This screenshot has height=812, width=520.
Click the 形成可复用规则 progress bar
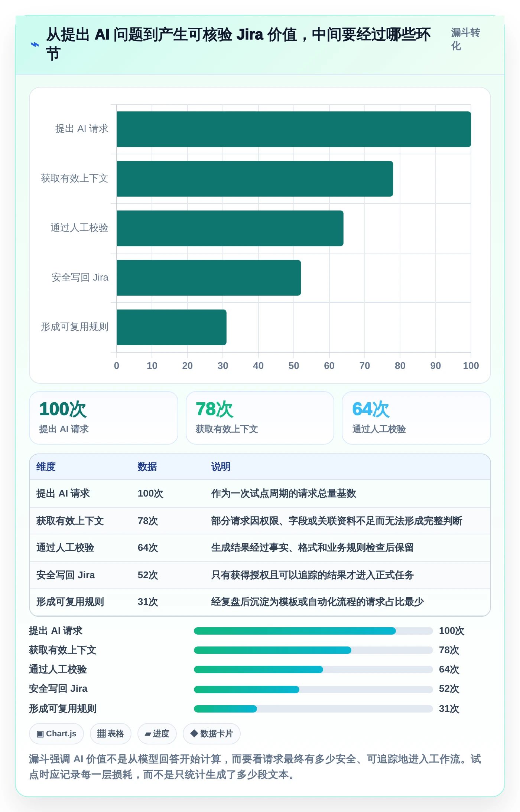(313, 709)
